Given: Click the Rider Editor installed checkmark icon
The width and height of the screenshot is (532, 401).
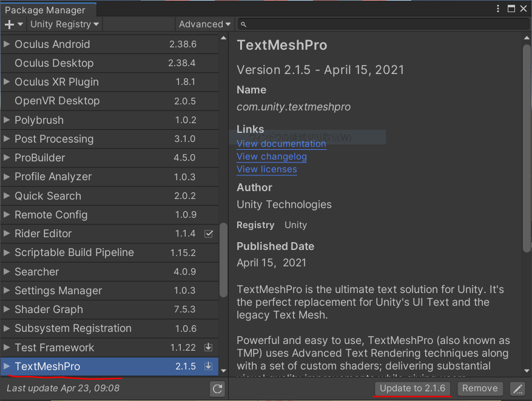Looking at the screenshot, I should point(209,234).
